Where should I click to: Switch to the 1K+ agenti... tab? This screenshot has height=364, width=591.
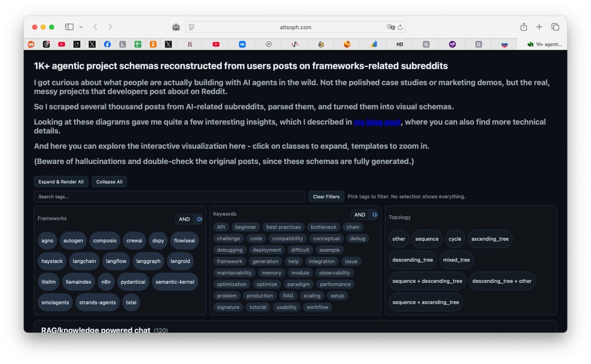click(x=544, y=44)
